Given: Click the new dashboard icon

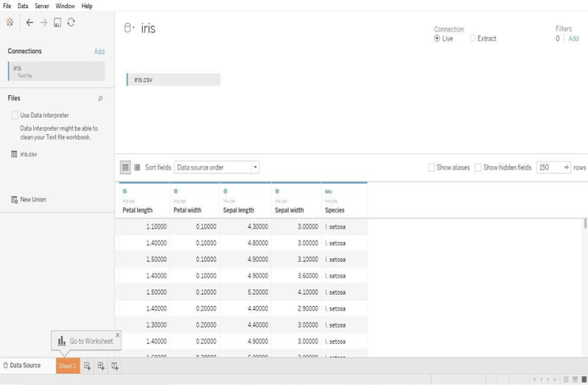Looking at the screenshot, I should click(101, 366).
